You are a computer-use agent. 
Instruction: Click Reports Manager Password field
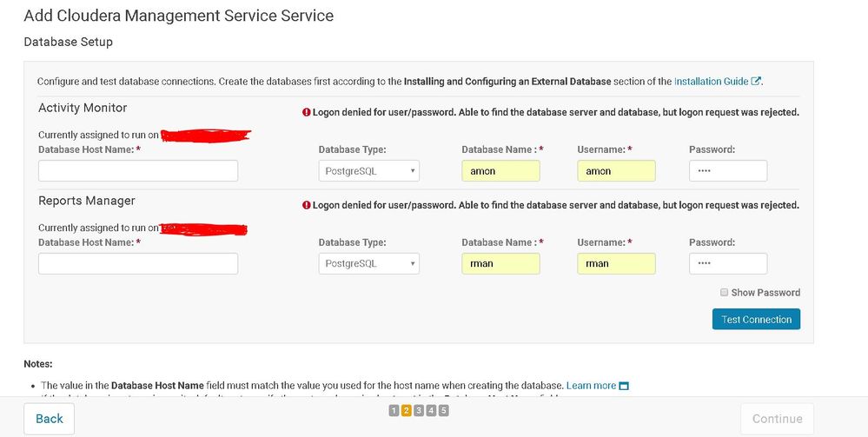point(728,263)
